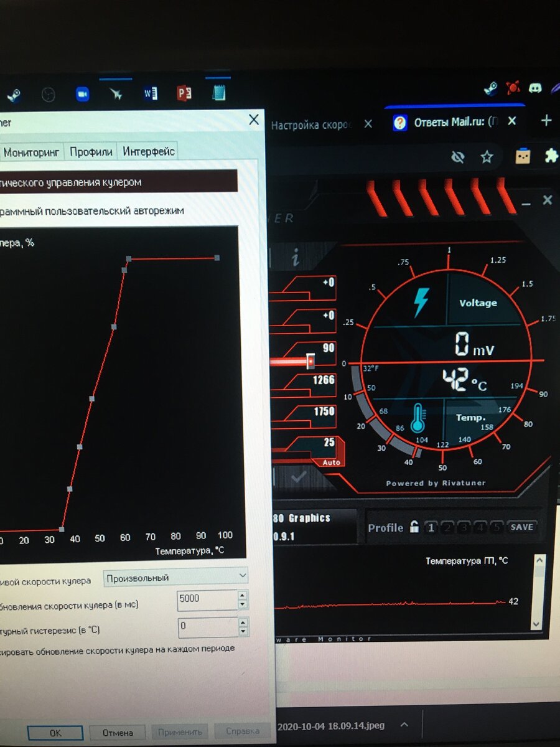Open PowerPoint from the taskbar
Image resolution: width=560 pixels, height=747 pixels.
point(184,93)
